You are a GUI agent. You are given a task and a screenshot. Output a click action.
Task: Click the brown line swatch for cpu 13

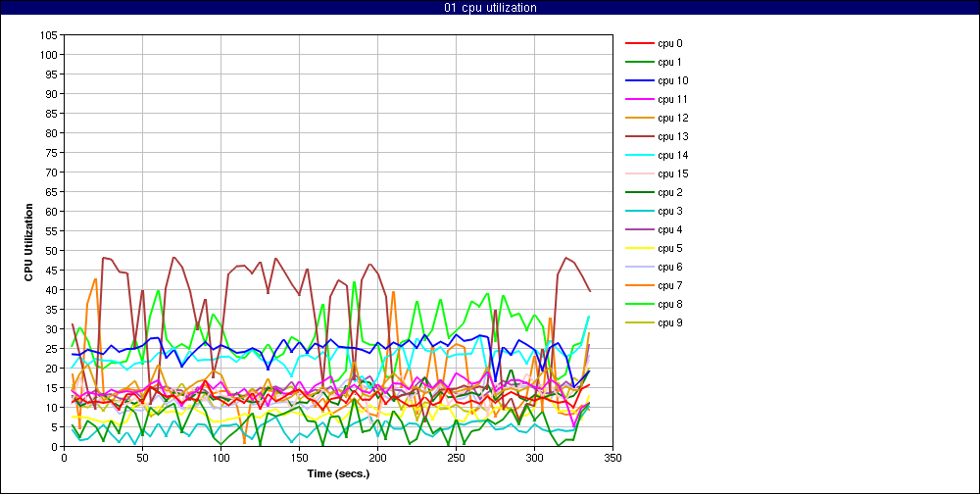point(640,136)
